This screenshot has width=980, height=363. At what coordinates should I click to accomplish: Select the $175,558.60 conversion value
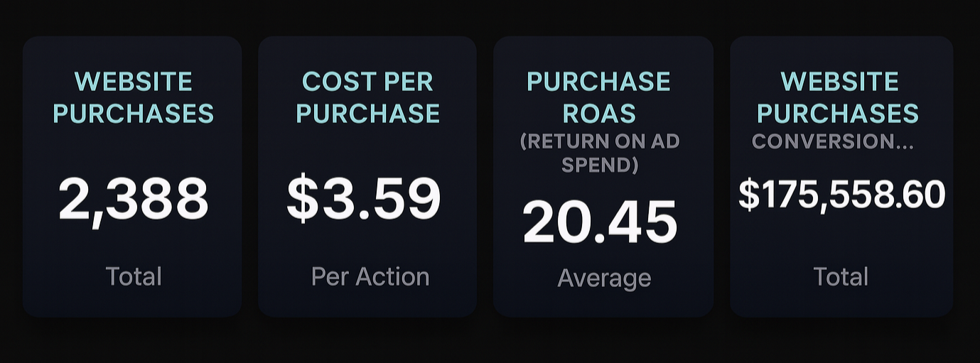(842, 194)
